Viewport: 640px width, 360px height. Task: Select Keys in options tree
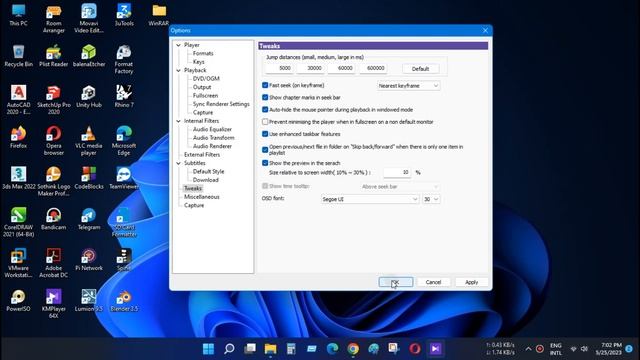[x=198, y=62]
